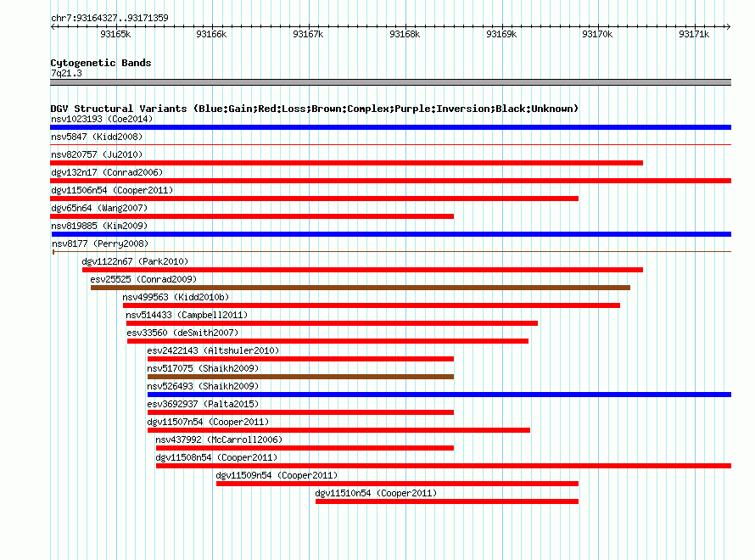
Task: Click the dgv11509n54 (Cooper2011) label
Action: pyautogui.click(x=277, y=475)
